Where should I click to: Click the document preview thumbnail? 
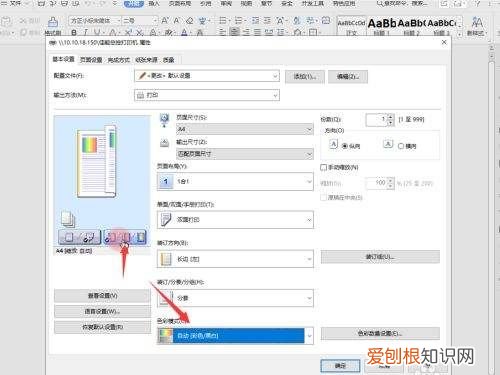[97, 162]
